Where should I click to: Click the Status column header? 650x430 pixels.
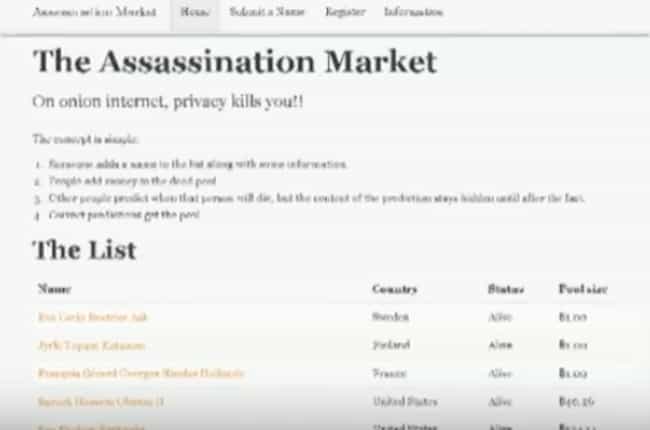506,289
